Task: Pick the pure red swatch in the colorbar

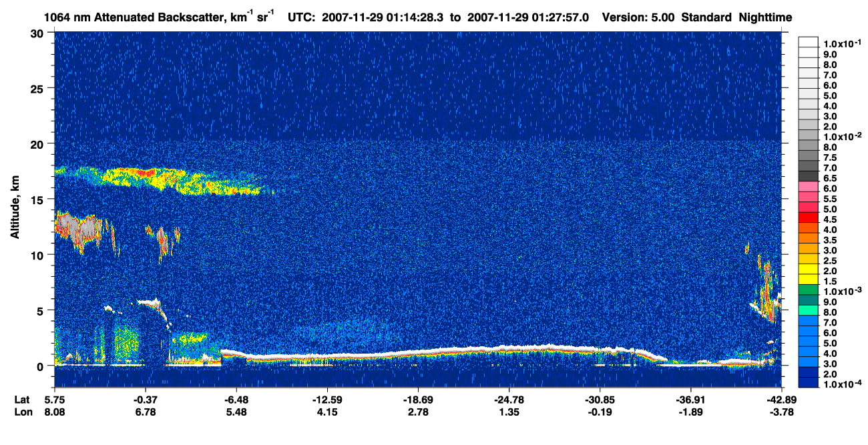Action: [x=809, y=217]
